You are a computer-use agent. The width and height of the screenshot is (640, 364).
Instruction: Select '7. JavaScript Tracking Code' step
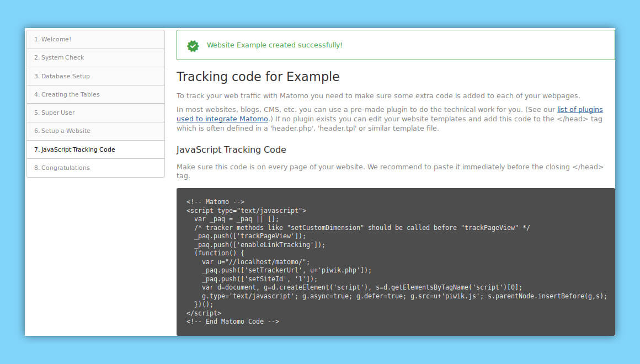(x=95, y=149)
